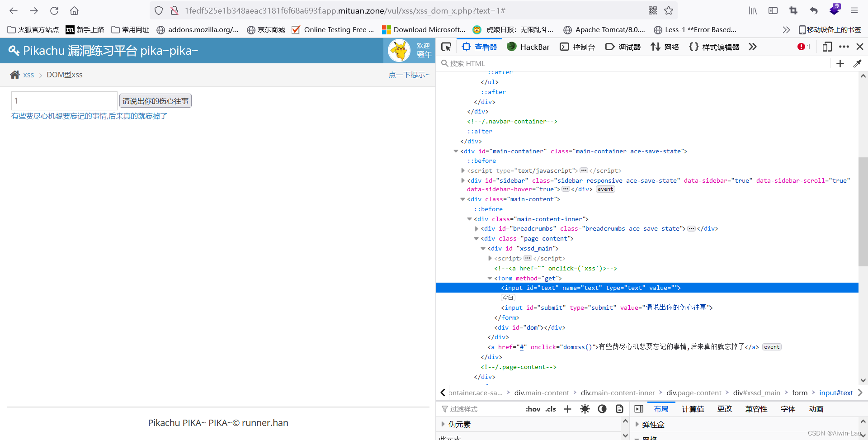Click the red error count badge
Viewport: 868px width, 440px height.
tap(804, 47)
